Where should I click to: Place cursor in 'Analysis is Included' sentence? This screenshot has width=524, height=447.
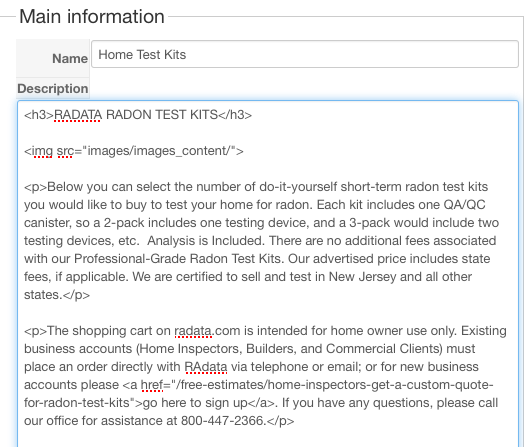(x=205, y=241)
